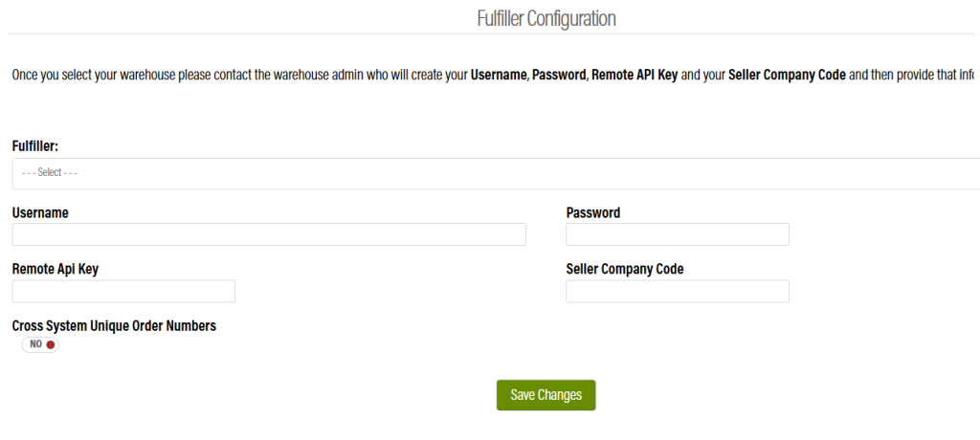Click the red dot on the NO toggle
Screen dimensions: 980x440
tap(51, 344)
